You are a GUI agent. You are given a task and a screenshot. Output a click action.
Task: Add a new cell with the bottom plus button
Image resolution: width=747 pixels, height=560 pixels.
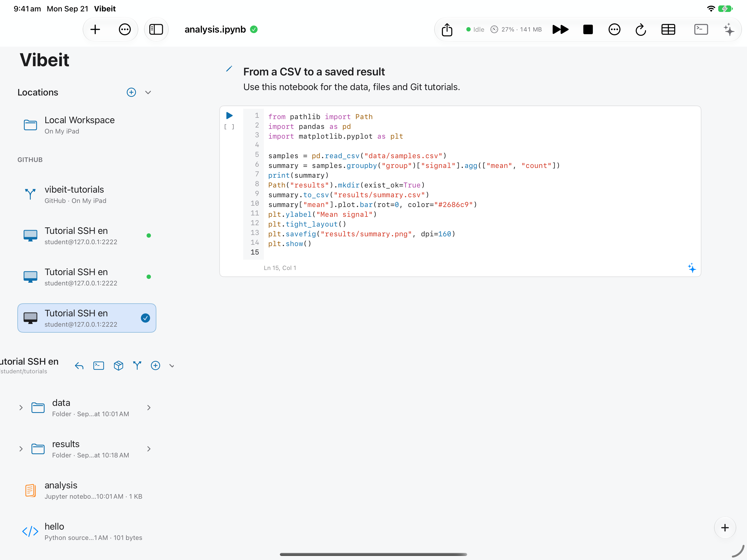point(725,528)
